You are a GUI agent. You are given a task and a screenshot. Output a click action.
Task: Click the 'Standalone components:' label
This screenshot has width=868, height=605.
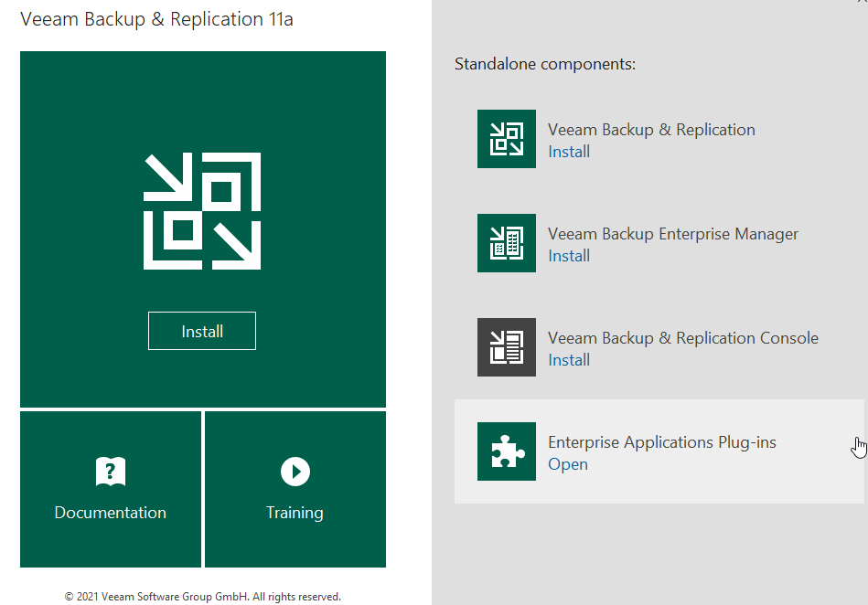[x=545, y=64]
